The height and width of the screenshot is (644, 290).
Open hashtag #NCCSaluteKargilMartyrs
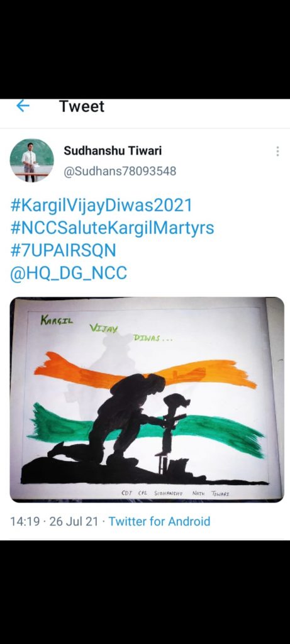[112, 228]
